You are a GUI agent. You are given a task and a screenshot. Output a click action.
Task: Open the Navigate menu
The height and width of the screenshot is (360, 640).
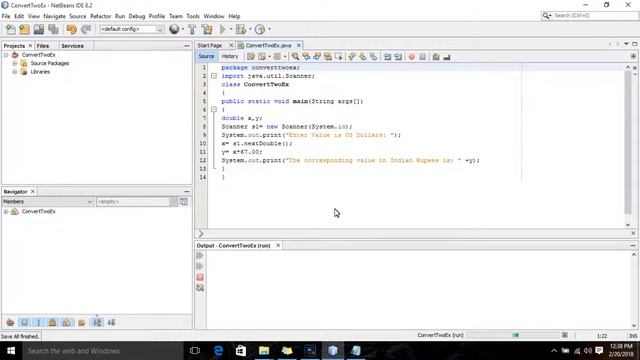(54, 16)
